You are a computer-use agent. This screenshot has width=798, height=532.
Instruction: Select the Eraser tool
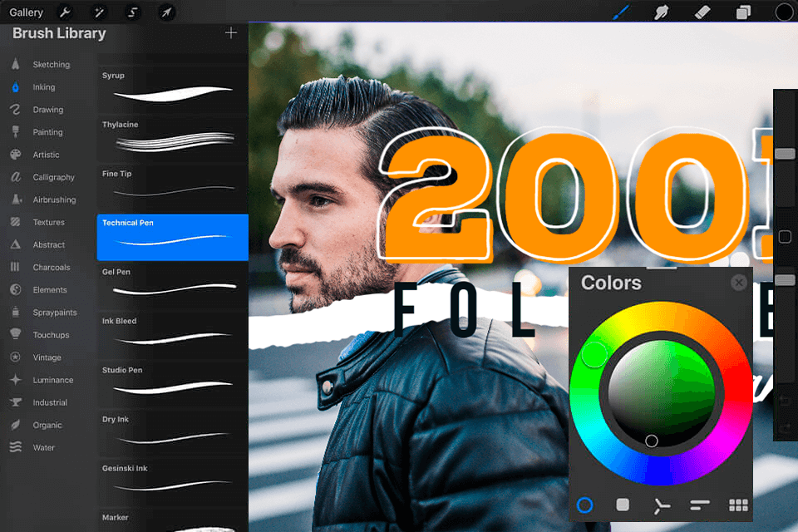point(702,12)
